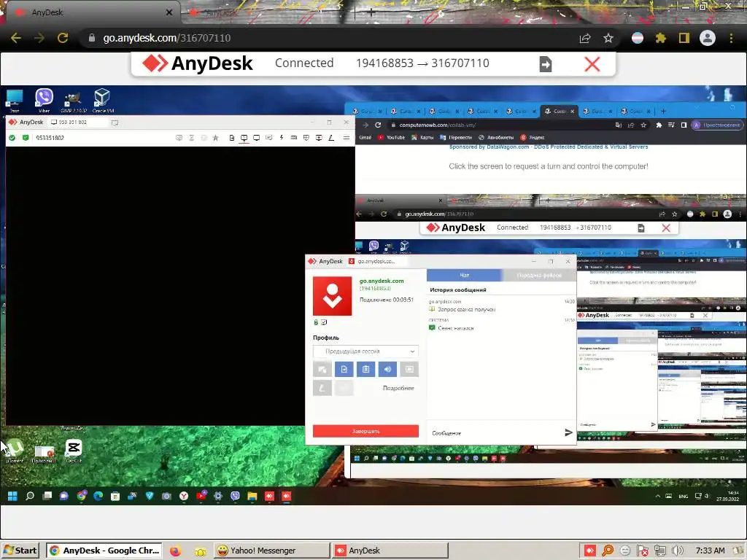Image resolution: width=747 pixels, height=560 pixels.
Task: Open the Chrome extensions puzzle icon
Action: pyautogui.click(x=661, y=38)
